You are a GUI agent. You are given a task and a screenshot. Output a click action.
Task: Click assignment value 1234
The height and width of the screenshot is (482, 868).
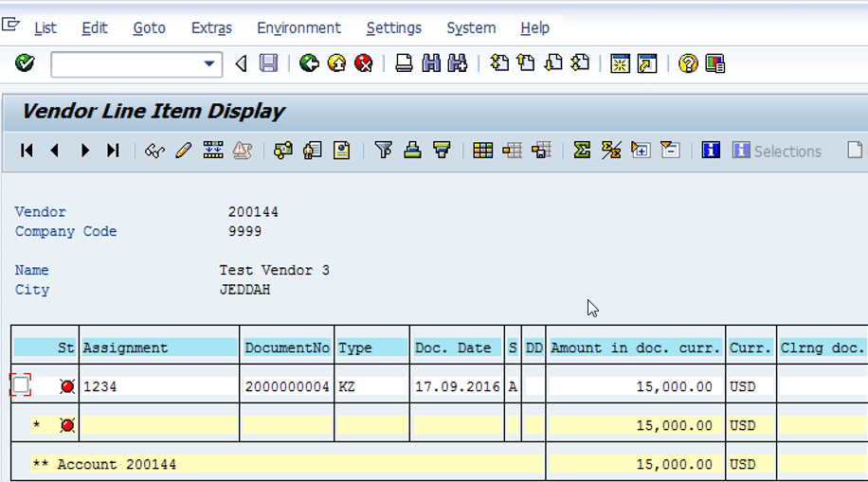pyautogui.click(x=100, y=386)
